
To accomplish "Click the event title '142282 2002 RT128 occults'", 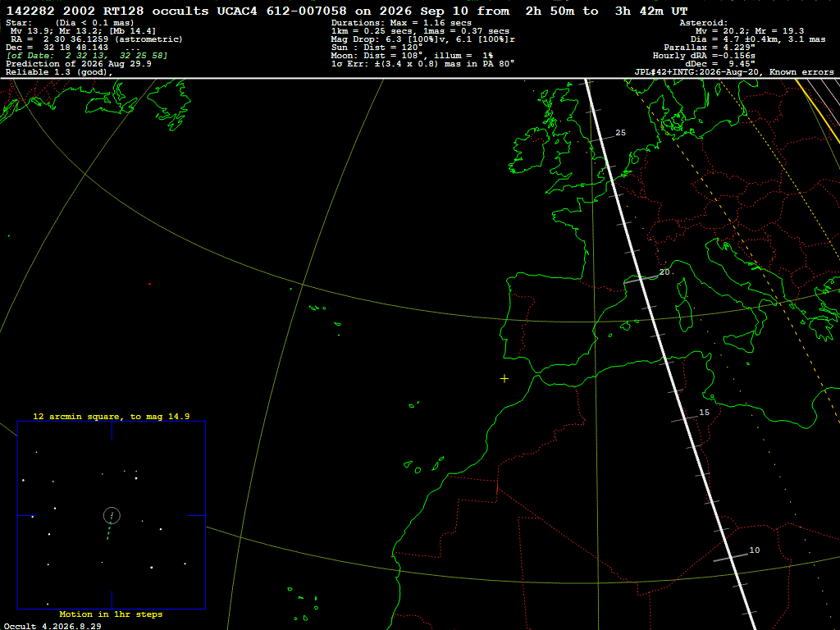I will click(107, 11).
